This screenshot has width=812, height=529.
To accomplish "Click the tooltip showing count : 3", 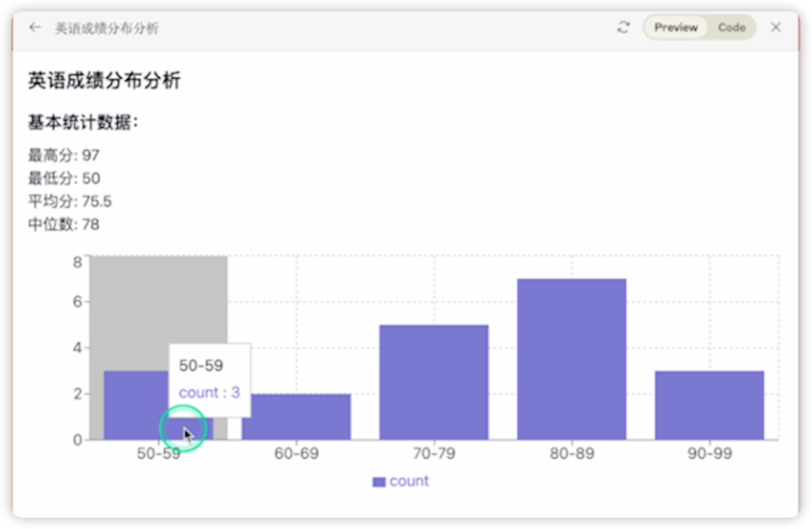I will [210, 380].
